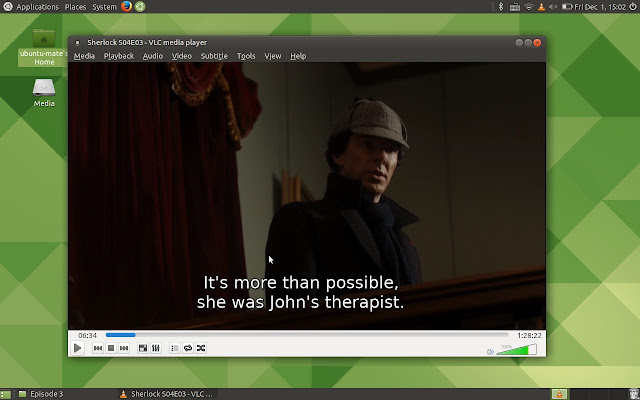This screenshot has height=400, width=640.
Task: Open extended settings equalizer icon
Action: pos(156,348)
